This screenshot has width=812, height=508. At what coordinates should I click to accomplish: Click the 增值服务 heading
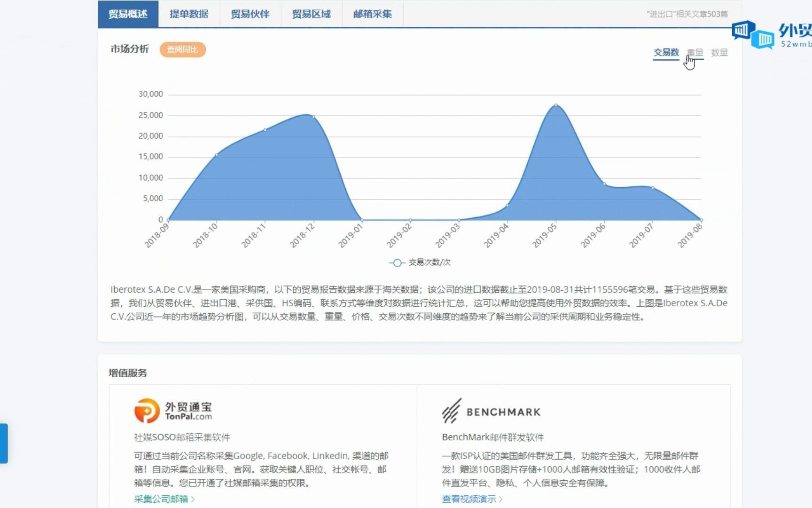pos(128,373)
